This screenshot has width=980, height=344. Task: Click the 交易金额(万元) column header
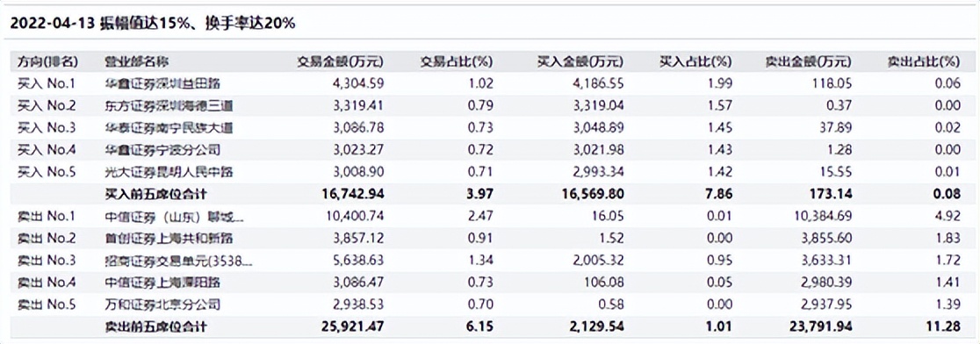click(x=340, y=61)
